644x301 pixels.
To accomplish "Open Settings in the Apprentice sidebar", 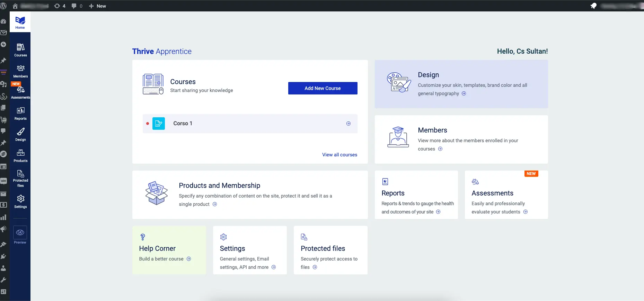I will point(20,201).
